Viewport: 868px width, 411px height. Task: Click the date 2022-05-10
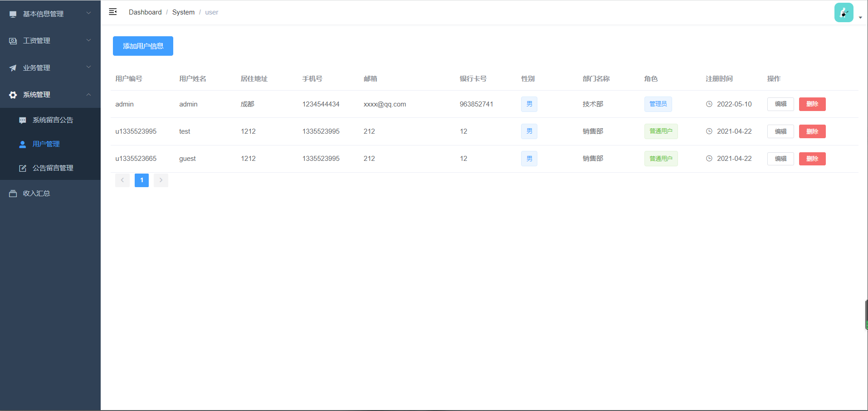pyautogui.click(x=734, y=104)
